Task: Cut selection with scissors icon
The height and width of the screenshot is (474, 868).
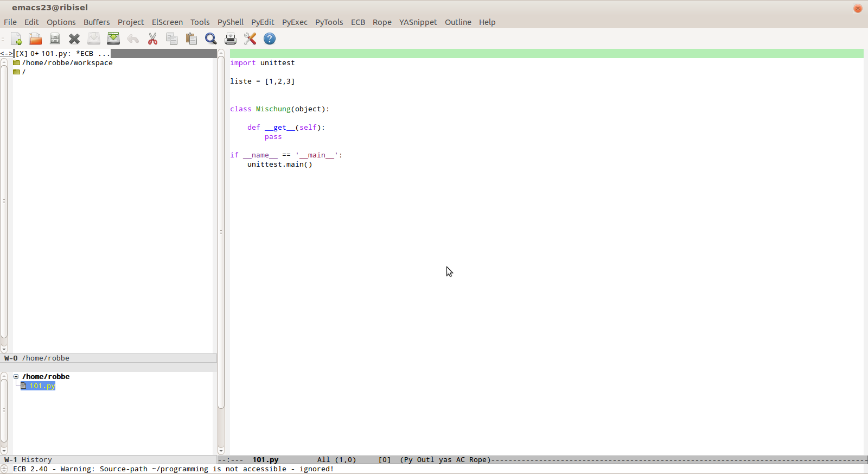Action: point(152,39)
